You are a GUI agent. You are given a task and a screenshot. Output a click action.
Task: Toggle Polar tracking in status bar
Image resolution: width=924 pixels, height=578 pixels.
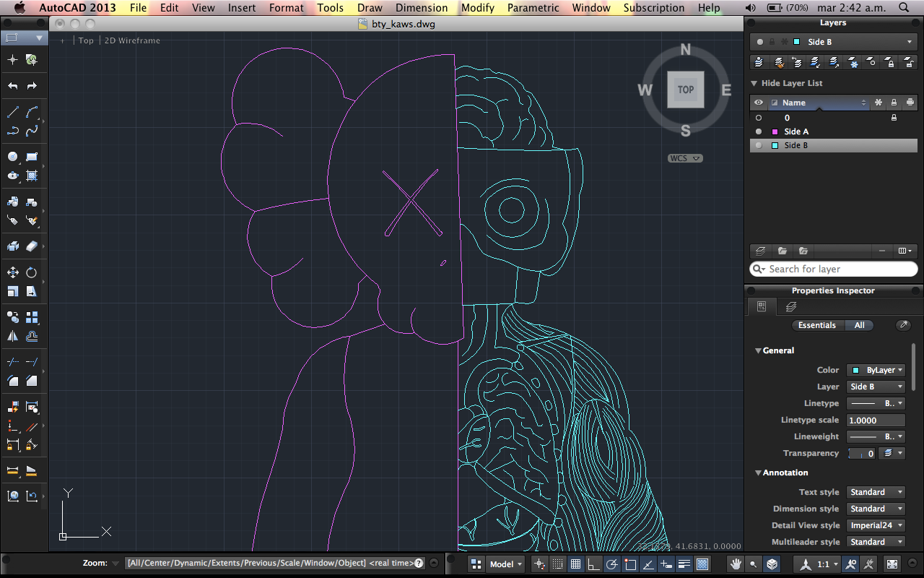612,564
